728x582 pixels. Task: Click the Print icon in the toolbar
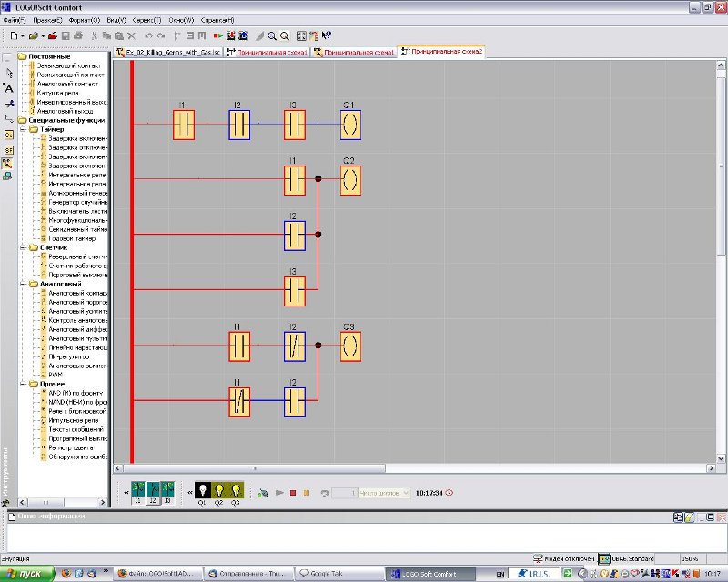(78, 35)
